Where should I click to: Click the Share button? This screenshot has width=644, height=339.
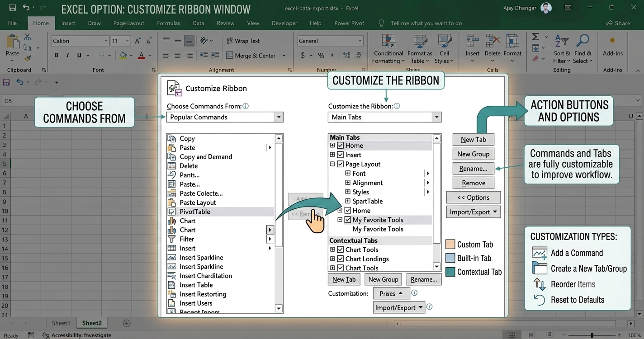(618, 23)
